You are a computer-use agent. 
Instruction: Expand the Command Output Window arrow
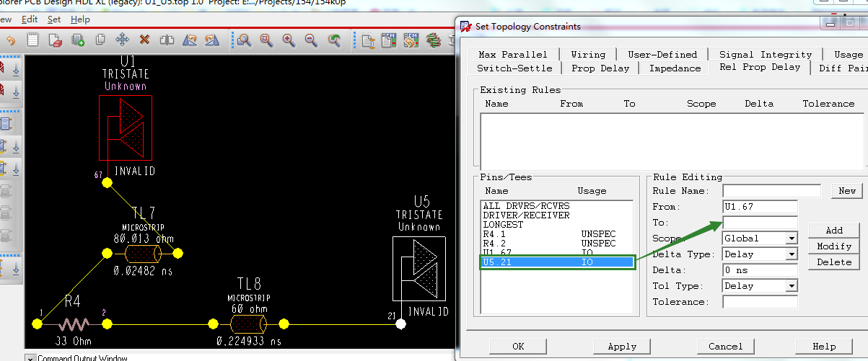(30, 358)
